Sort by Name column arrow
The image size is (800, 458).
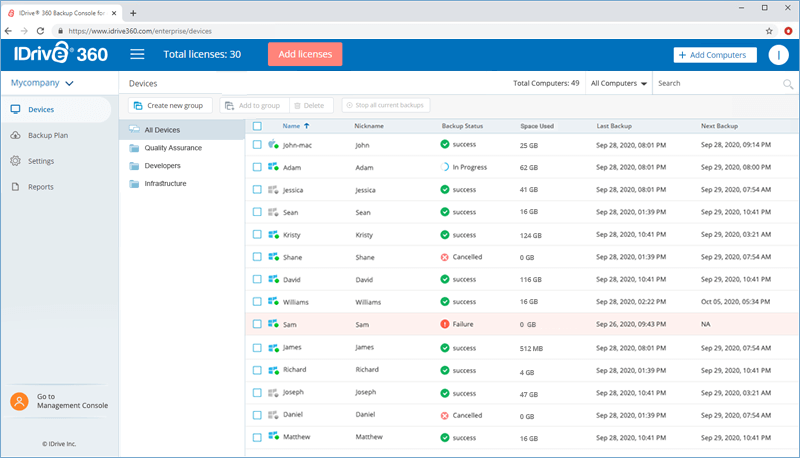[x=307, y=126]
